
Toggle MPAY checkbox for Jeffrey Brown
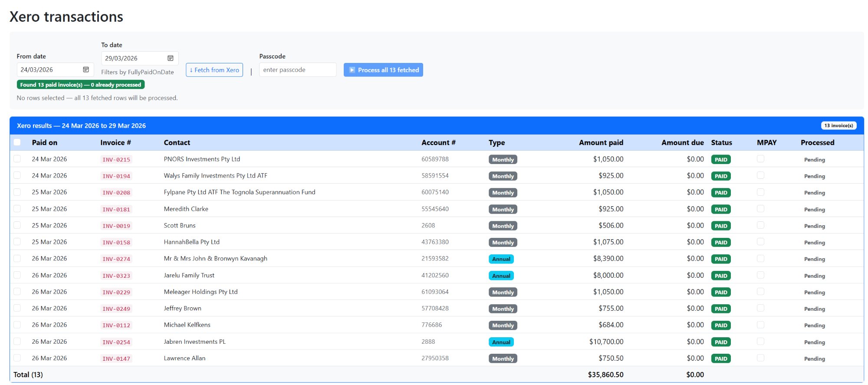tap(760, 308)
